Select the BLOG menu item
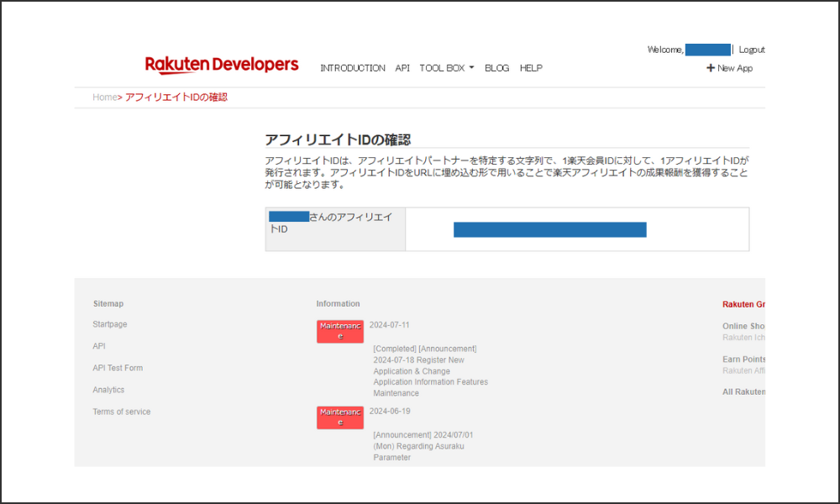This screenshot has width=840, height=504. click(x=497, y=68)
